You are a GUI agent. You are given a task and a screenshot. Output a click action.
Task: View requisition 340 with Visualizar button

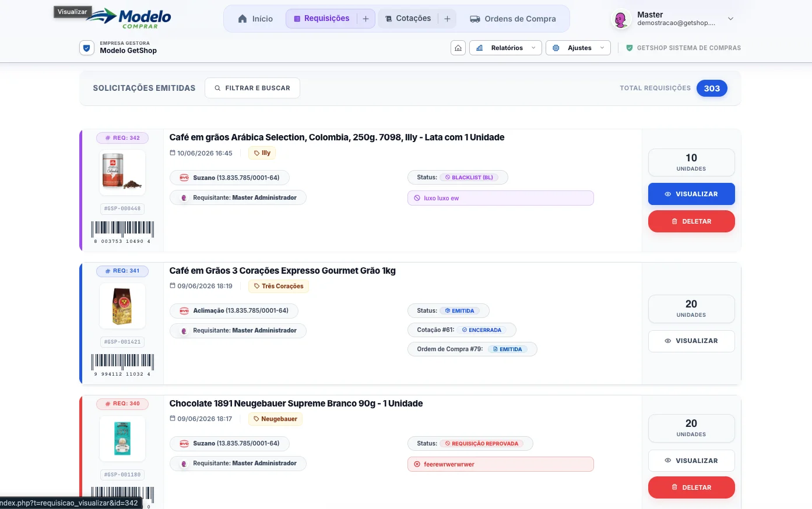(691, 461)
